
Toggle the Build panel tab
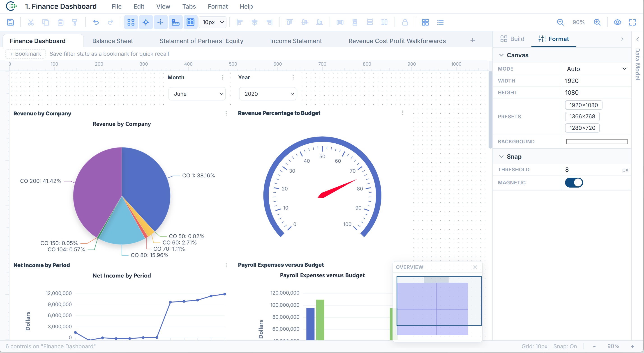(512, 39)
